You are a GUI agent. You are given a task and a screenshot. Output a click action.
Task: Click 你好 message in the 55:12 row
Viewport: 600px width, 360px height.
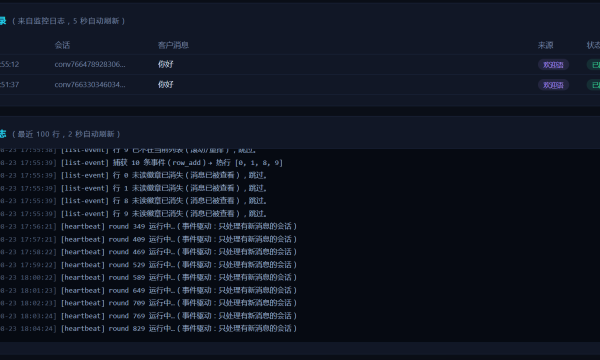165,64
